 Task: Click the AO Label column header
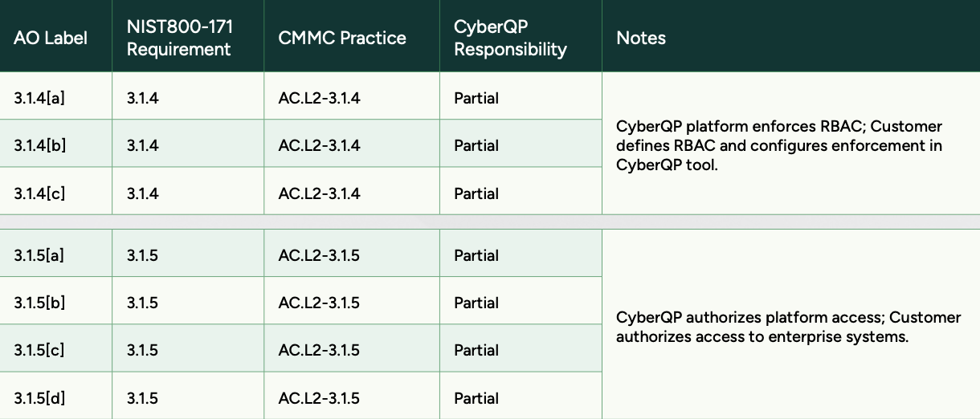click(51, 38)
